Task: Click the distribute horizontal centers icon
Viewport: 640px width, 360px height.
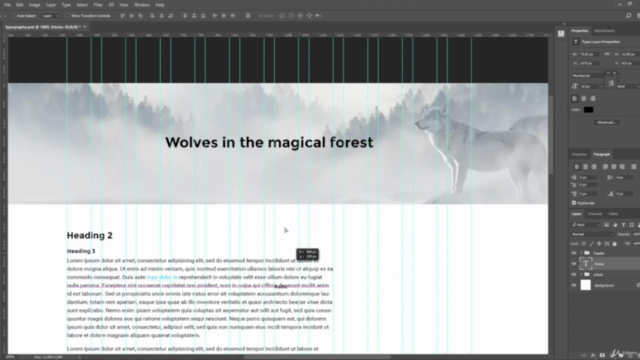Action: pos(224,16)
